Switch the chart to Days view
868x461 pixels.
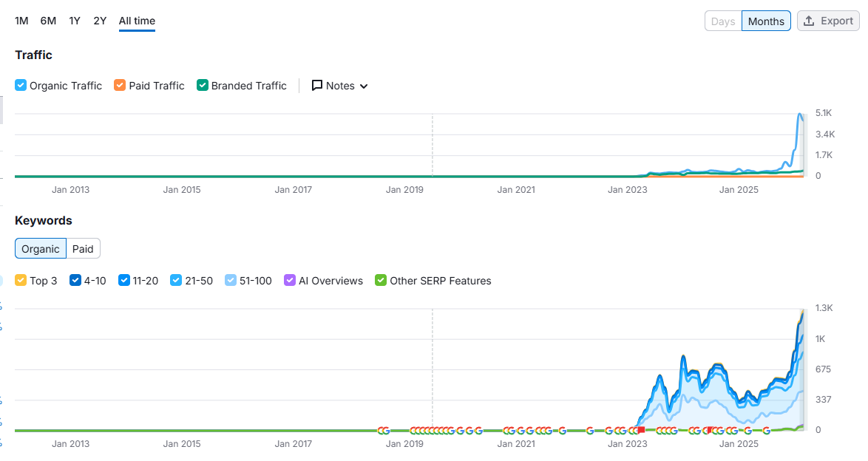[x=722, y=21]
